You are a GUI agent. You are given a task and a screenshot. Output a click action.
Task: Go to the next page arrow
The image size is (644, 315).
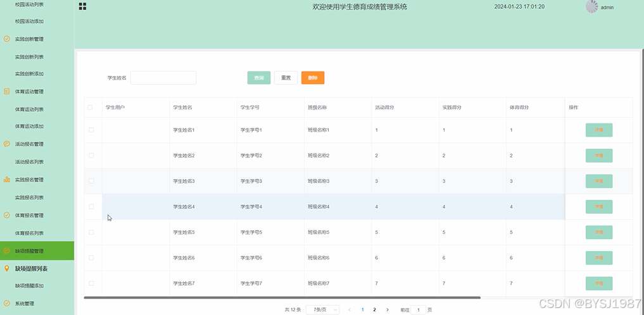[x=388, y=310]
